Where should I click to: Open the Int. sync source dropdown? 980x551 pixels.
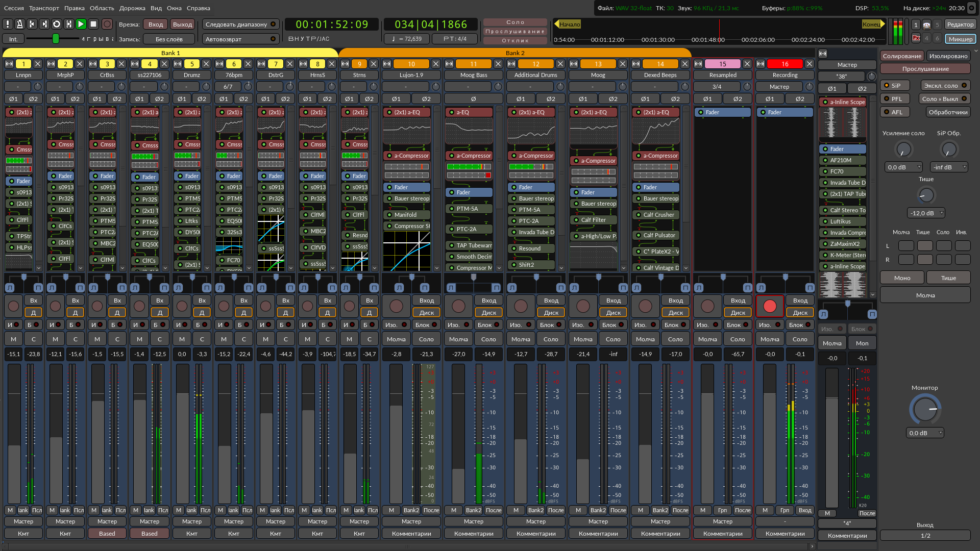13,39
